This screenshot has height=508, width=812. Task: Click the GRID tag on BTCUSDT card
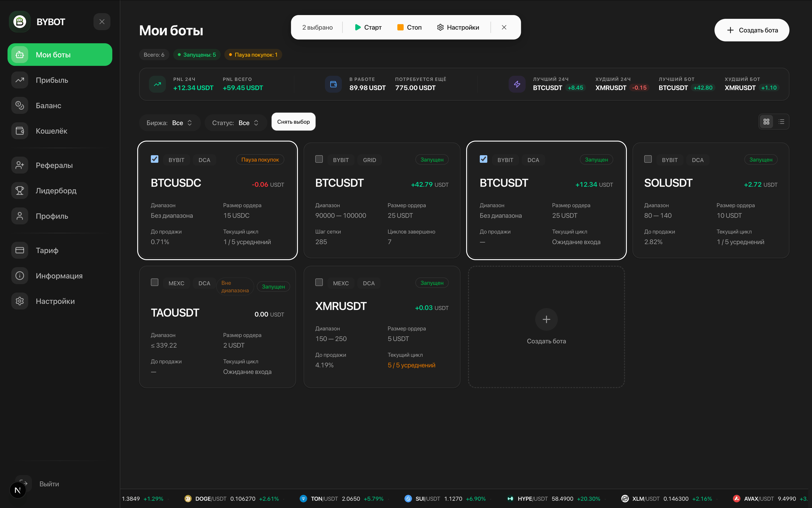pos(369,160)
